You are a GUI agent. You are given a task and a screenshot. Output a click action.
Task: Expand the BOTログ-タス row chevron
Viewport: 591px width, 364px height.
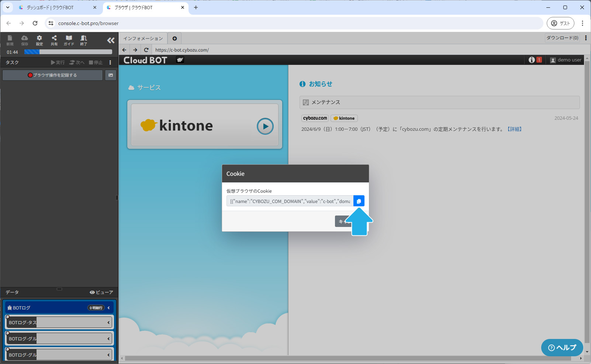109,322
